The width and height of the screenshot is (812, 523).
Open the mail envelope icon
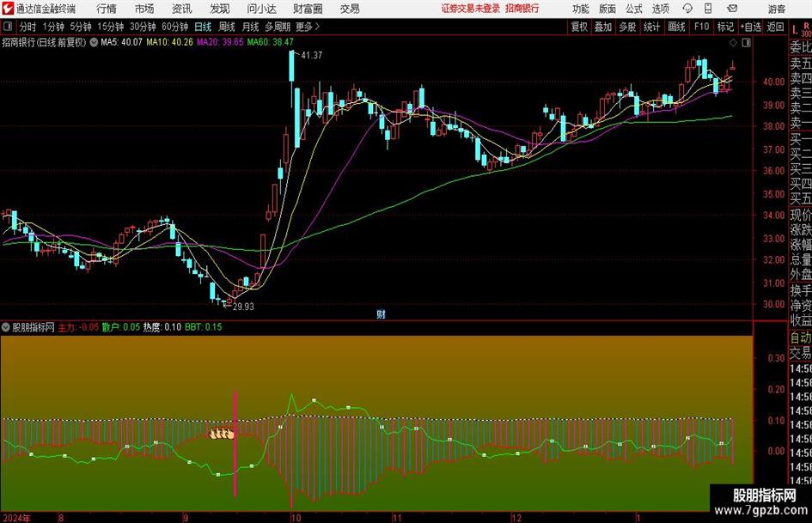pos(732,9)
